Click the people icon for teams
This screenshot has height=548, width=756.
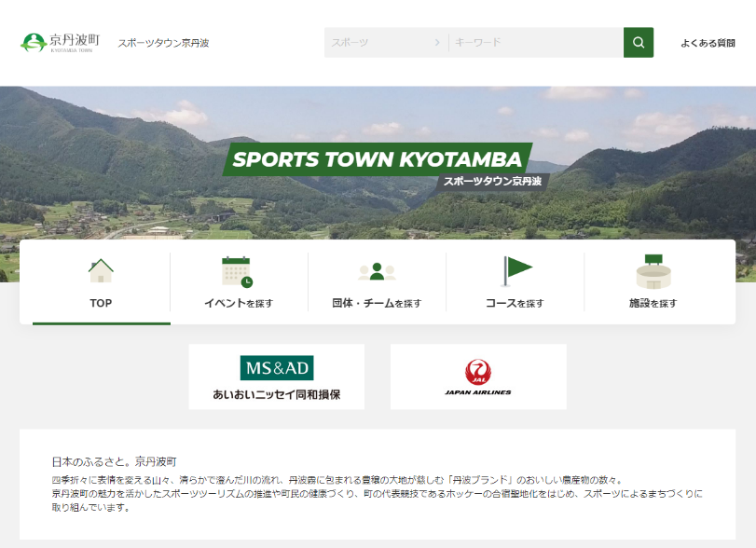pos(377,271)
